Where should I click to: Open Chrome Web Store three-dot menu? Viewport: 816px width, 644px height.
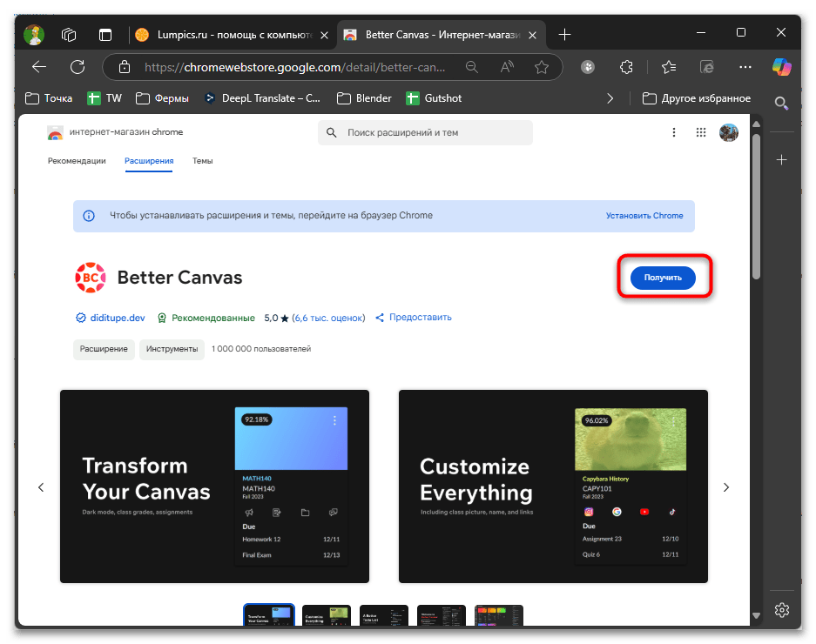click(674, 132)
